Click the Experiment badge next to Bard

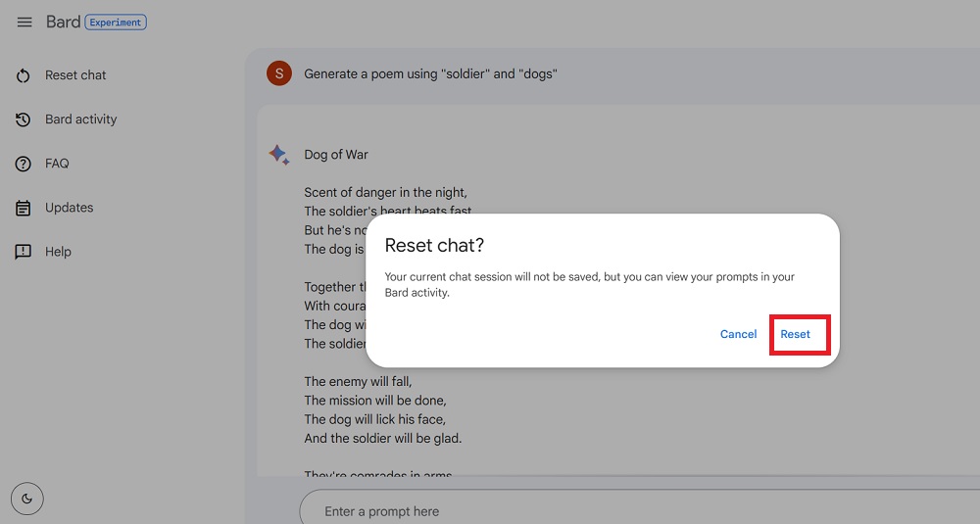tap(116, 23)
